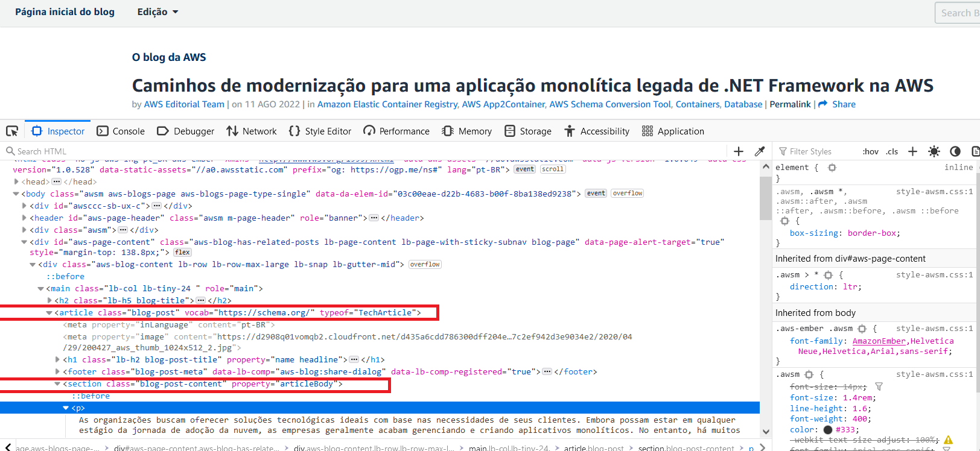The width and height of the screenshot is (980, 451).
Task: Collapse the article blog-post node
Action: pyautogui.click(x=49, y=312)
